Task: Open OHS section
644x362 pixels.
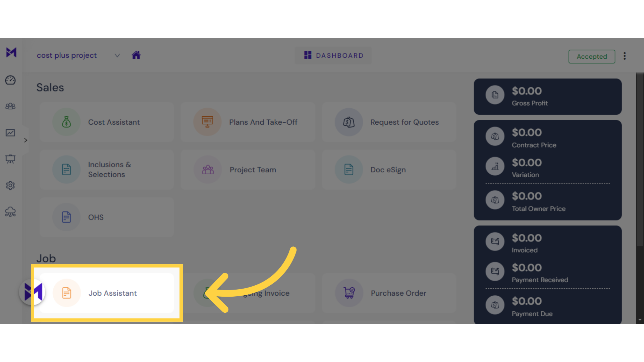Action: (x=96, y=217)
